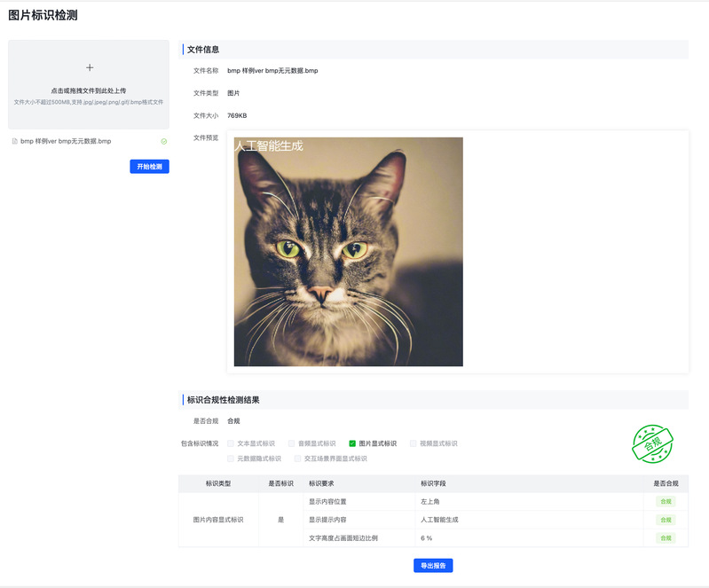Click the green 合规 stamp seal
The width and height of the screenshot is (709, 588).
(652, 444)
